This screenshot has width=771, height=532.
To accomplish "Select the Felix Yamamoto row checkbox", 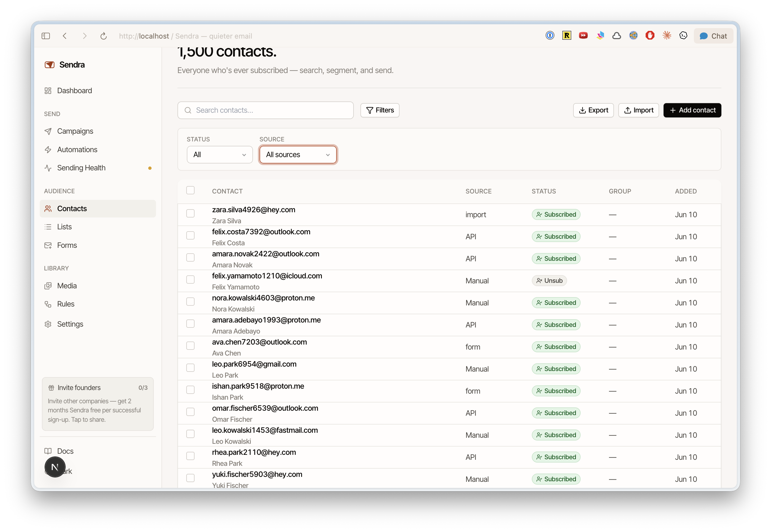I will click(x=190, y=279).
